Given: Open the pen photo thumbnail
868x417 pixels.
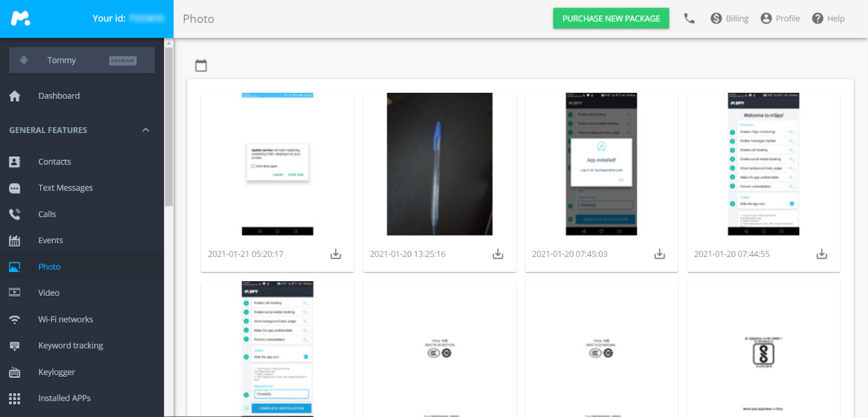Looking at the screenshot, I should tap(439, 164).
